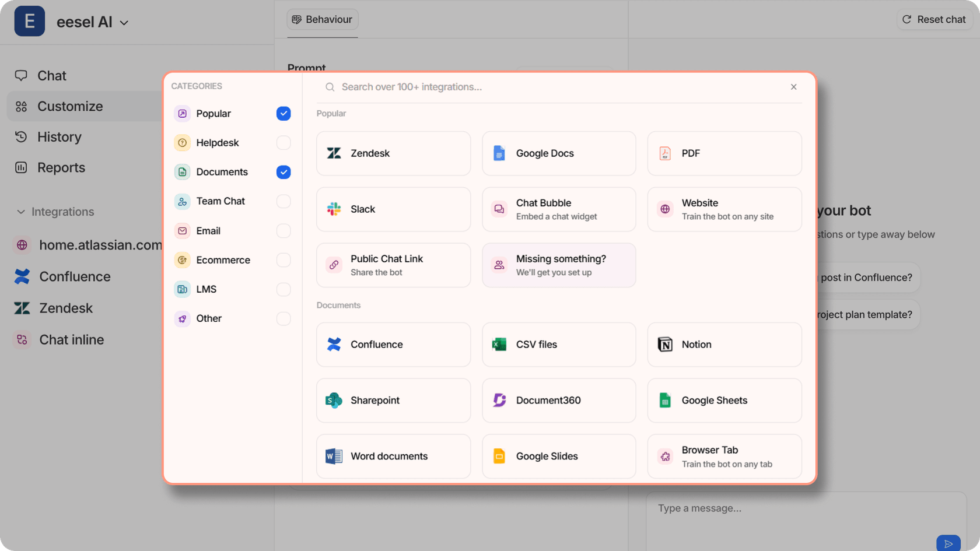Viewport: 980px width, 551px height.
Task: Click the send message arrow button
Action: click(949, 543)
